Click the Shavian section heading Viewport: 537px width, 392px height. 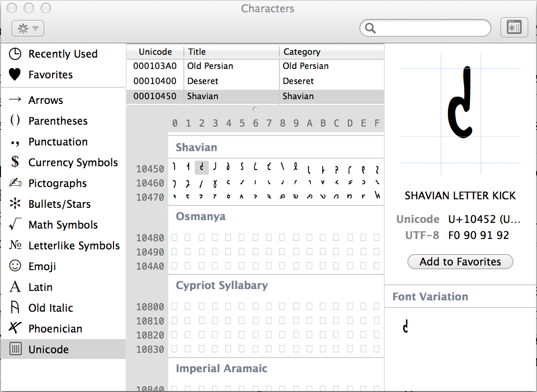click(x=196, y=147)
